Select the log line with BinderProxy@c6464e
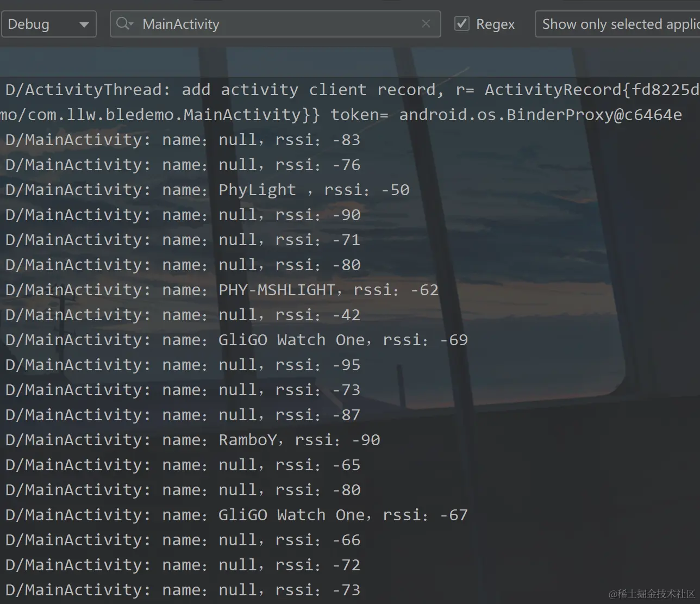The width and height of the screenshot is (700, 604). pyautogui.click(x=341, y=115)
